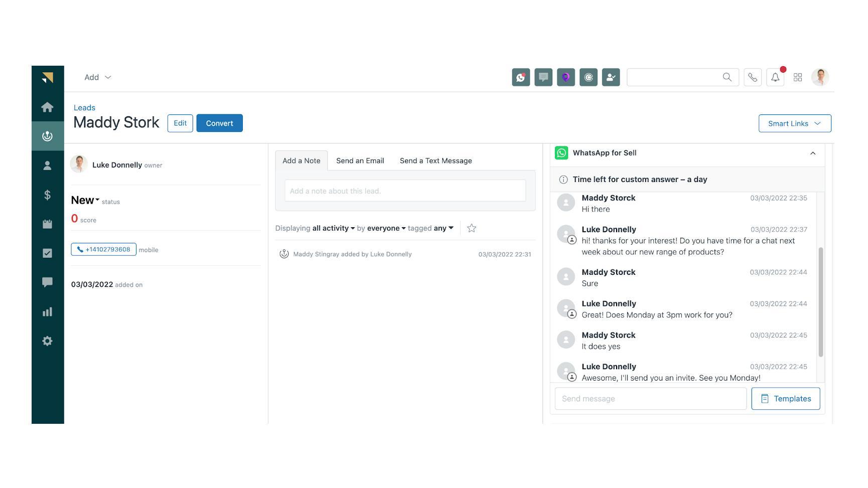Open tagged any filter dropdown
The height and width of the screenshot is (488, 868).
click(x=444, y=228)
